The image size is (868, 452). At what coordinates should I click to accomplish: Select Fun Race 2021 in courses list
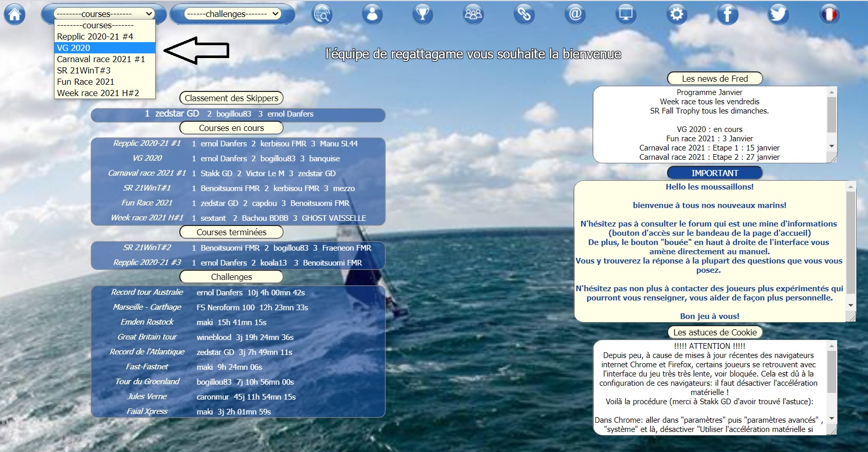105,82
